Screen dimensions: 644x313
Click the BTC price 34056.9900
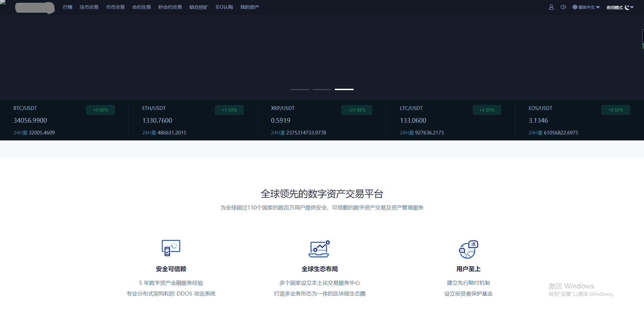point(30,120)
